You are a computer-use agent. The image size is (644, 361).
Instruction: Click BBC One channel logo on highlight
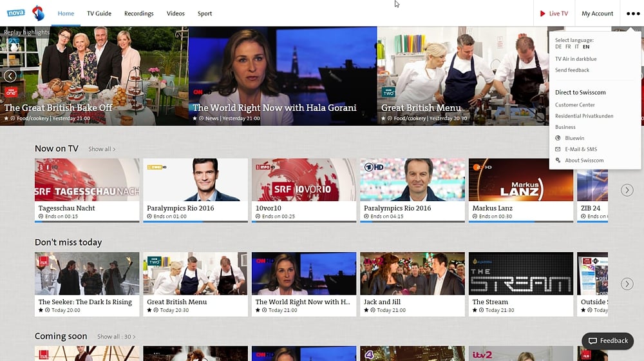point(11,92)
